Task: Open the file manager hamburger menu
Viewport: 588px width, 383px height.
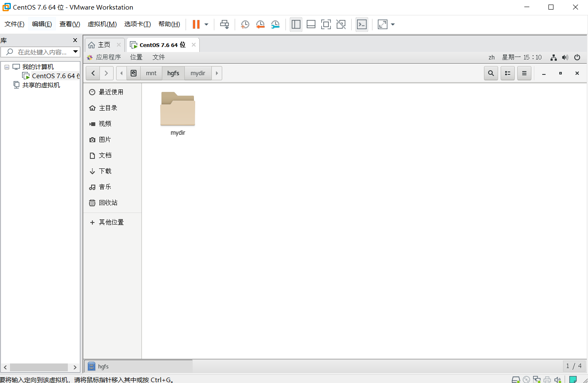Action: pyautogui.click(x=524, y=73)
